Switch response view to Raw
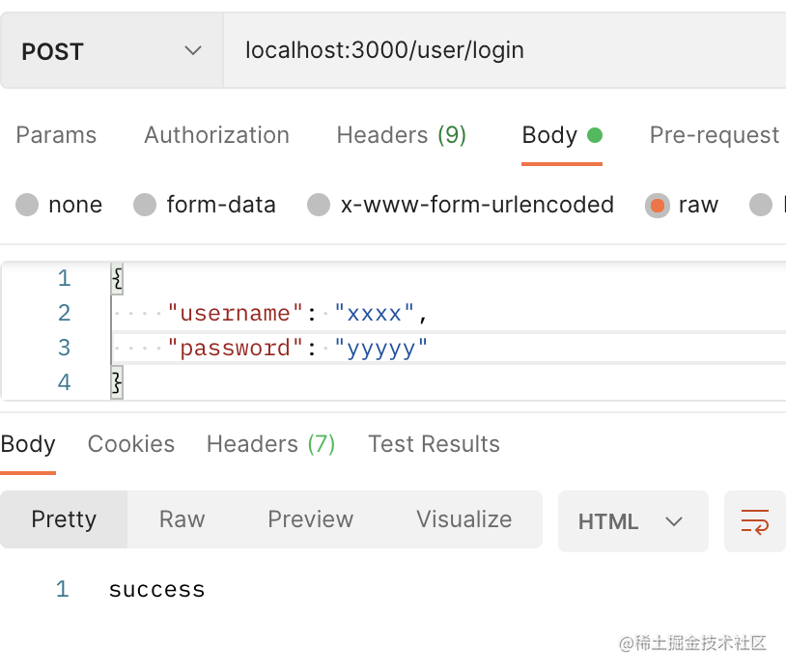The image size is (786, 672). click(x=182, y=519)
